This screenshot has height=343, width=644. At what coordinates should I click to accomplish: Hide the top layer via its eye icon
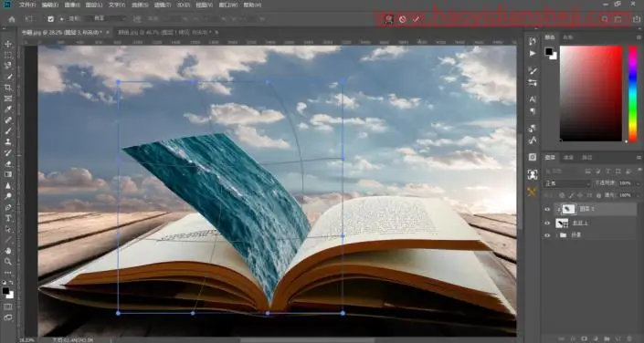point(547,209)
